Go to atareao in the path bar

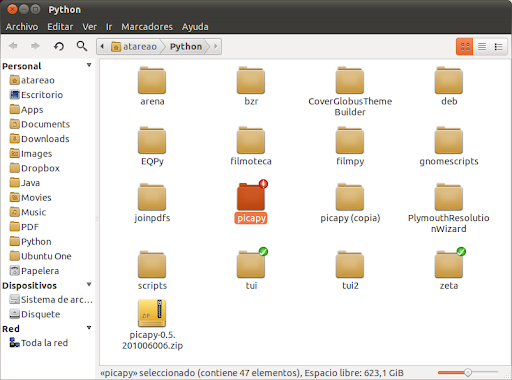pyautogui.click(x=134, y=46)
